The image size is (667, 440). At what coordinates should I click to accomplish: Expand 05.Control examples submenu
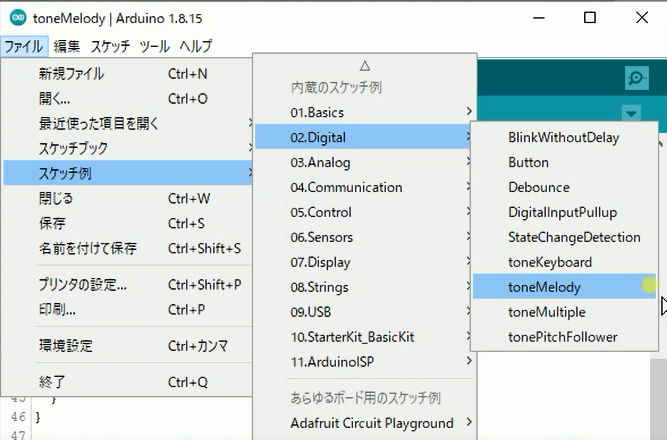(x=363, y=212)
